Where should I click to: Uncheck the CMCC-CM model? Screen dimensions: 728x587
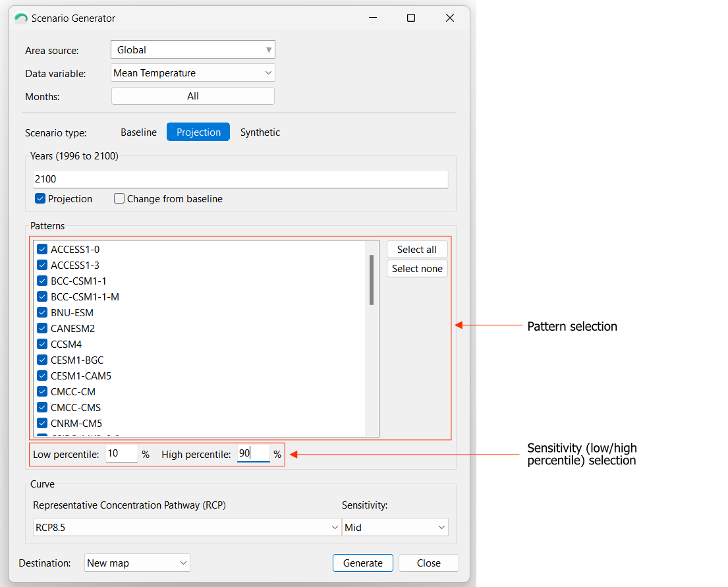(x=42, y=391)
